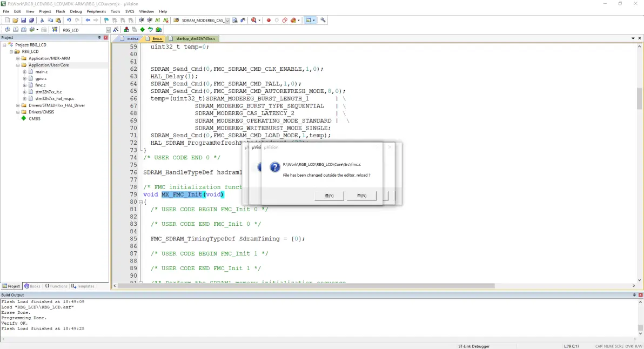Collapse the Application/User/Core folder

click(18, 65)
